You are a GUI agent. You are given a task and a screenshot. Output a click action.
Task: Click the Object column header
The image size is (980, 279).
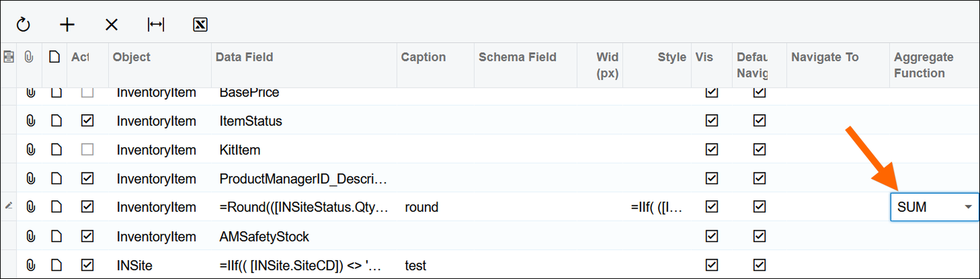(131, 57)
